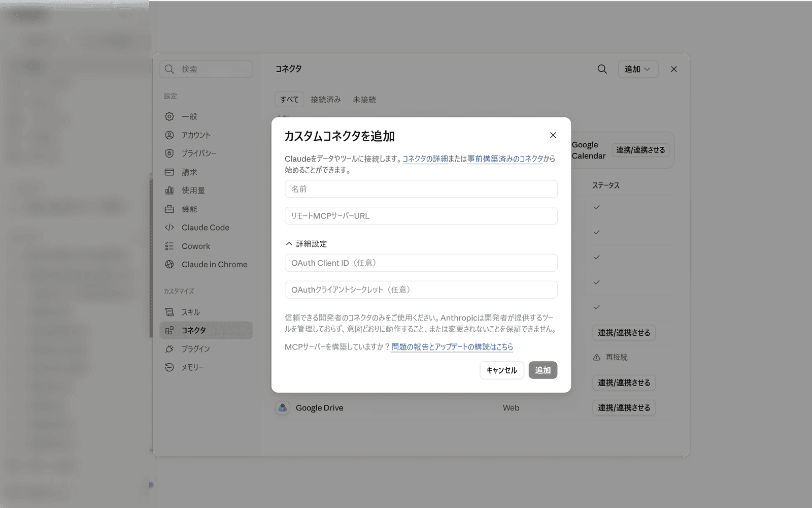The width and height of the screenshot is (812, 508).
Task: Open the Claude in Chrome label
Action: tap(215, 265)
